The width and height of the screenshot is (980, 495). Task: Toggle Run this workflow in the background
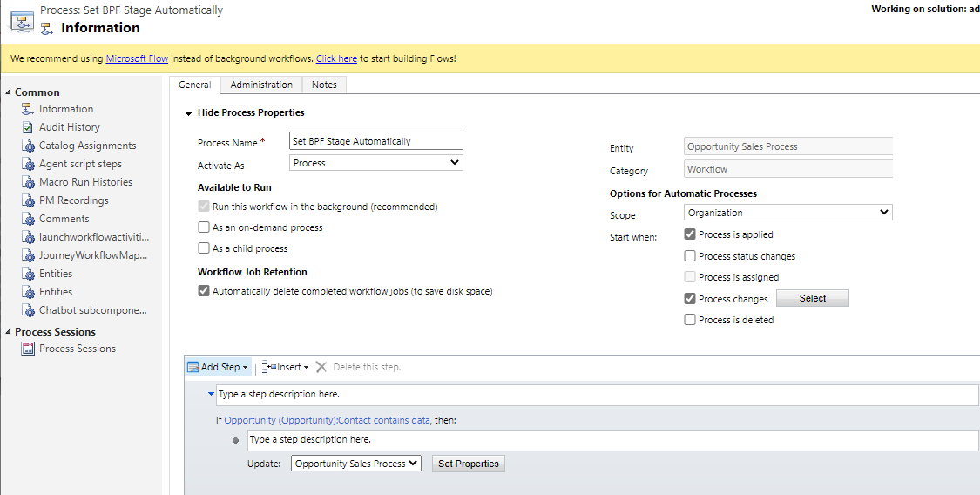pos(204,207)
